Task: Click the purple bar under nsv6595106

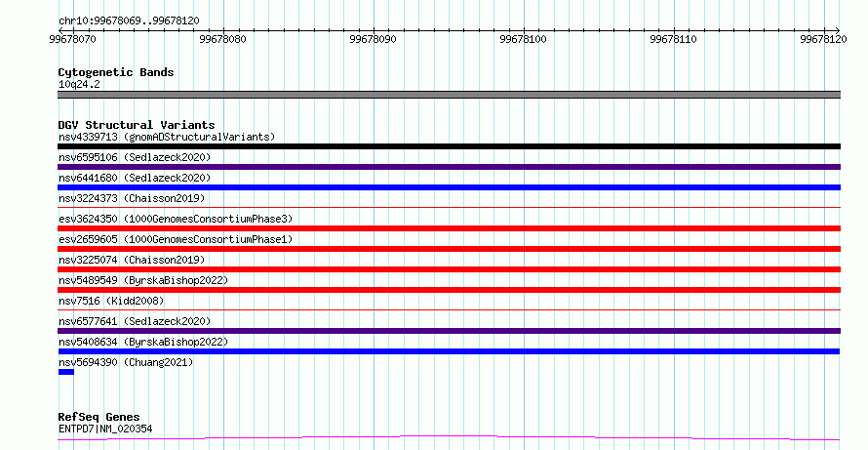Action: pos(449,167)
